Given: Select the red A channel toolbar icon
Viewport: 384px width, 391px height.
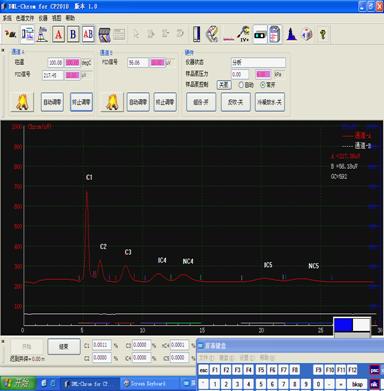Looking at the screenshot, I should pyautogui.click(x=58, y=34).
